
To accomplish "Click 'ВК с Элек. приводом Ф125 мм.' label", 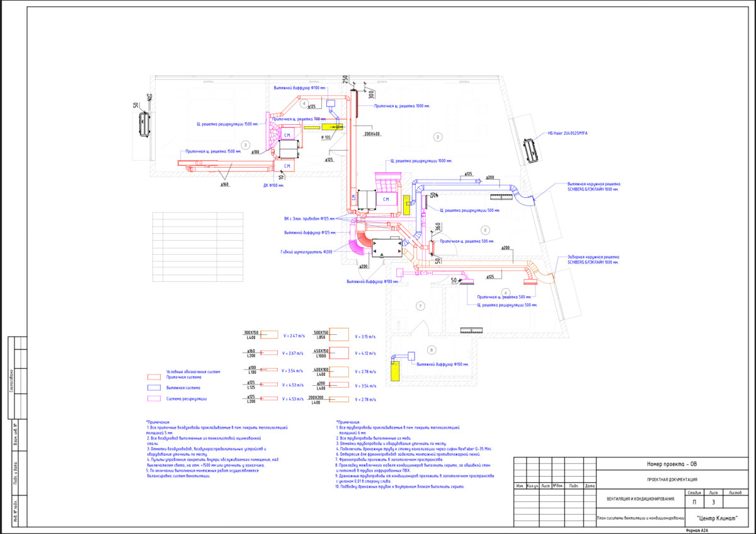I will (x=311, y=219).
